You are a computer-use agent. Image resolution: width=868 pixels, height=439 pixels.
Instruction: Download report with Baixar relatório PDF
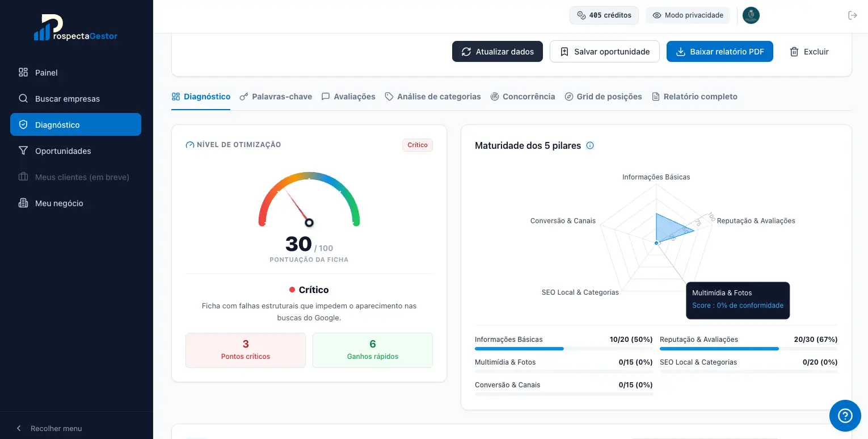tap(720, 52)
